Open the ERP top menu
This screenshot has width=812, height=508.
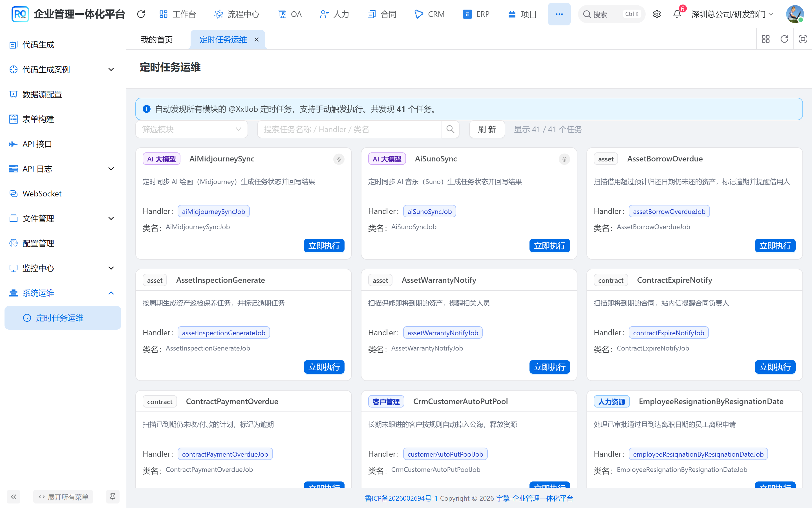[x=476, y=14]
